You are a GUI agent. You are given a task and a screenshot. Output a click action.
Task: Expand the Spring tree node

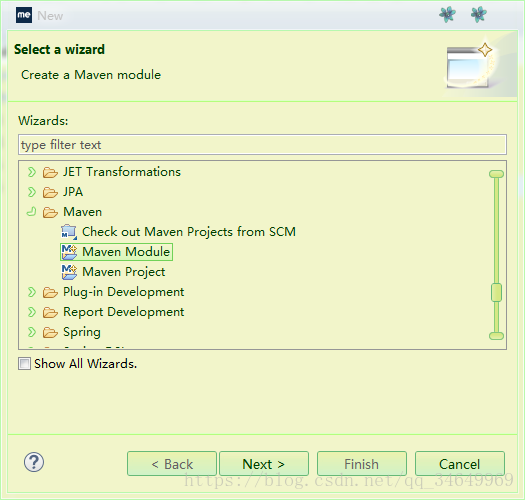tap(31, 332)
